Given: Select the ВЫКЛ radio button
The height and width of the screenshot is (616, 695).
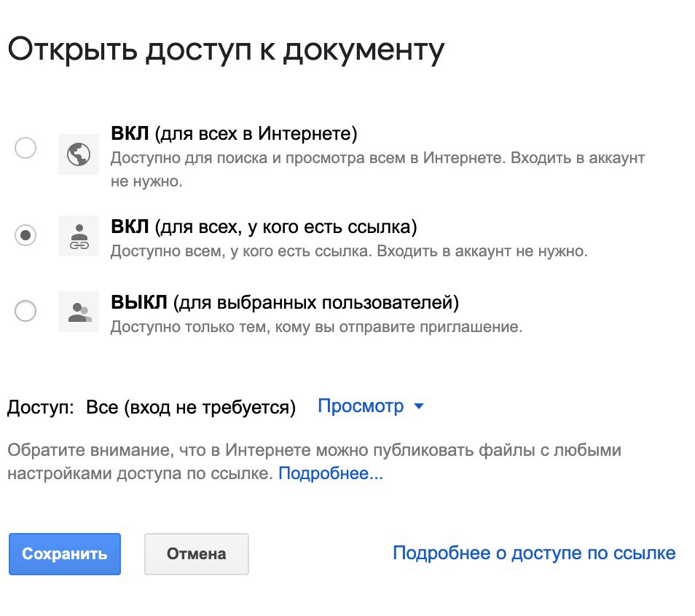Looking at the screenshot, I should click(x=25, y=311).
